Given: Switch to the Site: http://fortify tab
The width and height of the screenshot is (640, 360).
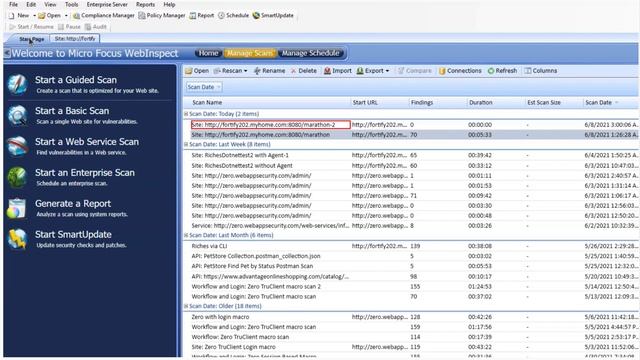Looking at the screenshot, I should [75, 39].
